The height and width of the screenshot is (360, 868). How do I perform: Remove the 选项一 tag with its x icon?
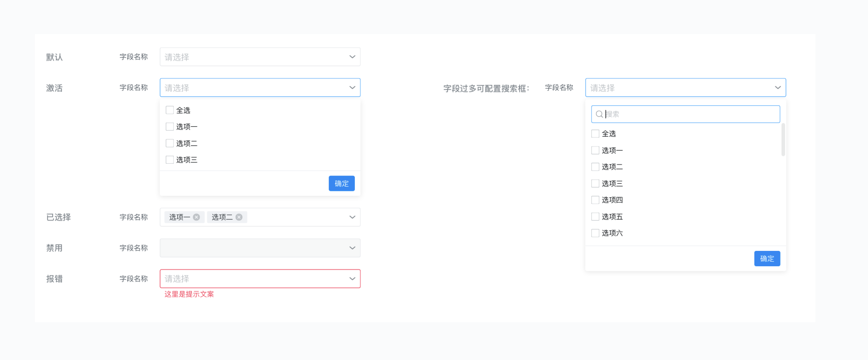197,217
